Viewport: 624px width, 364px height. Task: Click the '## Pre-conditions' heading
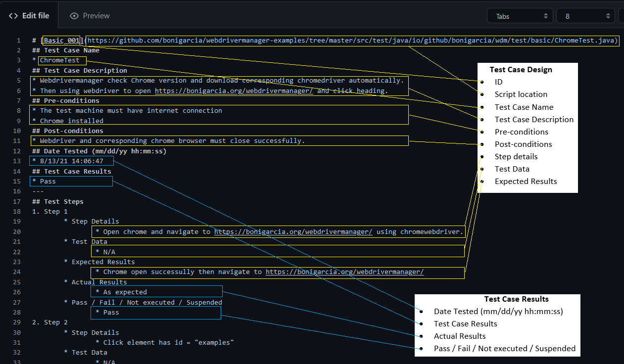point(66,100)
